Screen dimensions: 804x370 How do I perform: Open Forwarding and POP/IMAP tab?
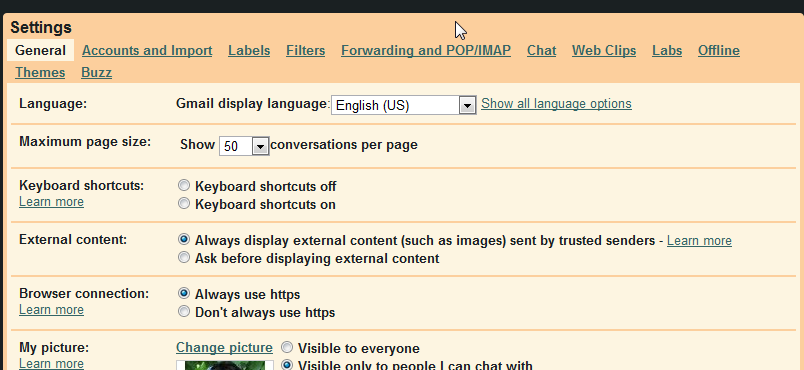click(x=426, y=51)
